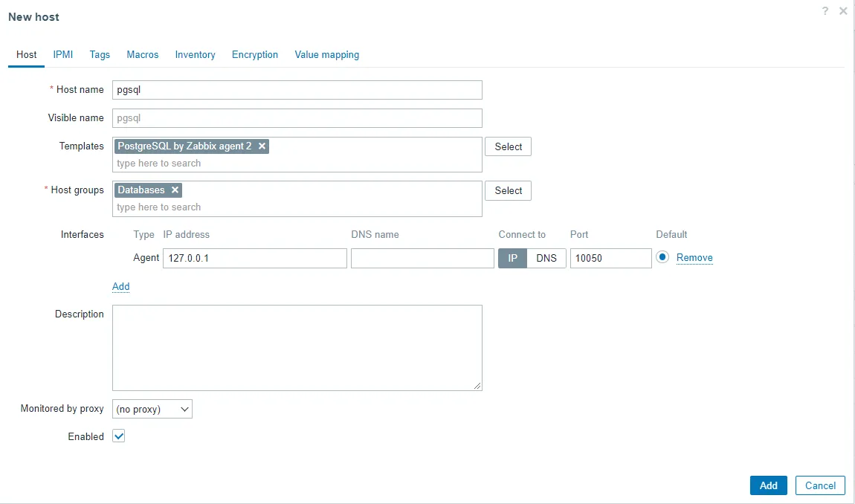Click the New host title

[33, 17]
